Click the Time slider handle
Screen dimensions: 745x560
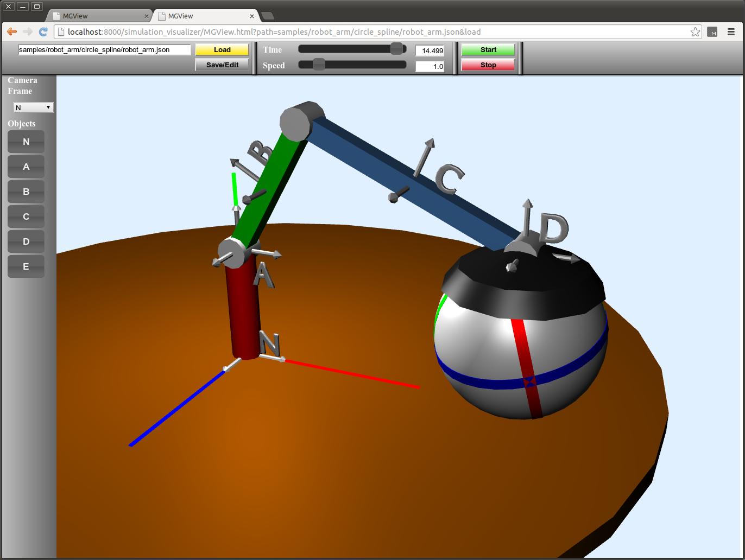click(397, 49)
